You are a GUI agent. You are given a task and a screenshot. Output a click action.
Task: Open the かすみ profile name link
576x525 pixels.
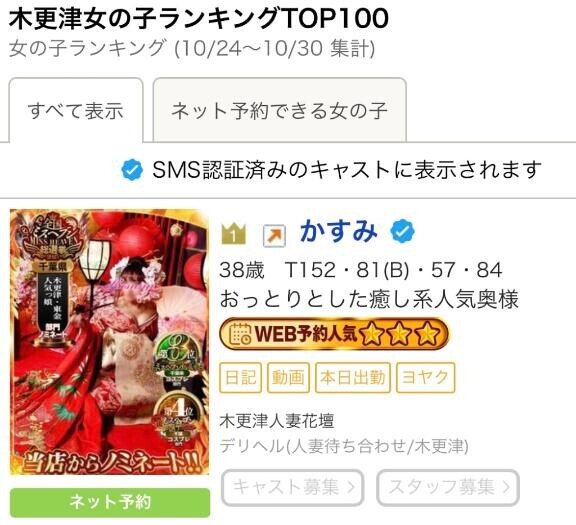(x=339, y=231)
